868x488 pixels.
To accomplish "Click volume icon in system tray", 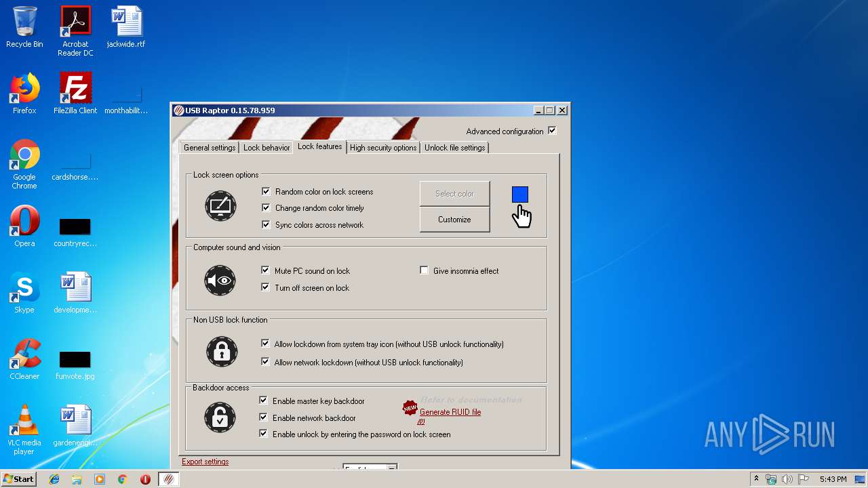I will [x=787, y=479].
